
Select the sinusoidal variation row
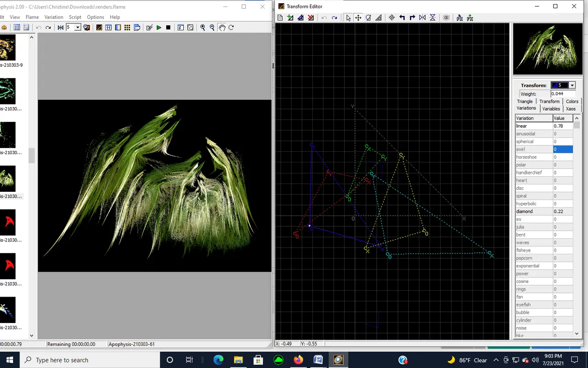click(544, 134)
